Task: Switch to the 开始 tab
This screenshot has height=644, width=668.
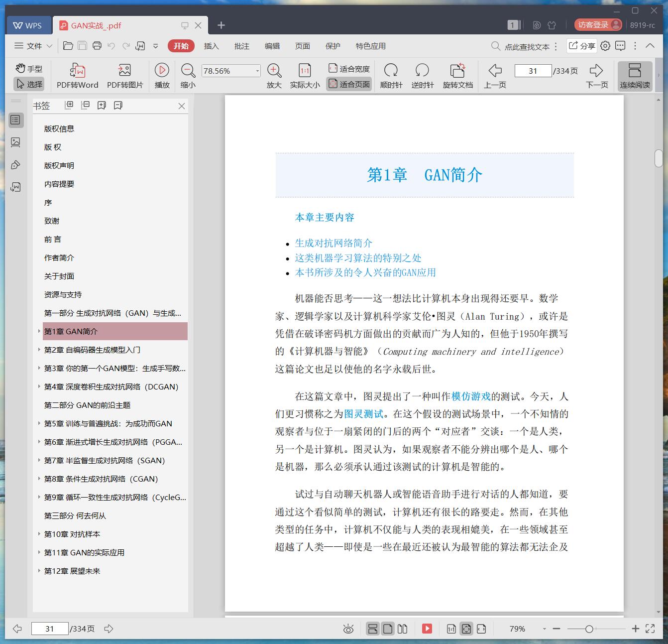Action: [x=181, y=46]
